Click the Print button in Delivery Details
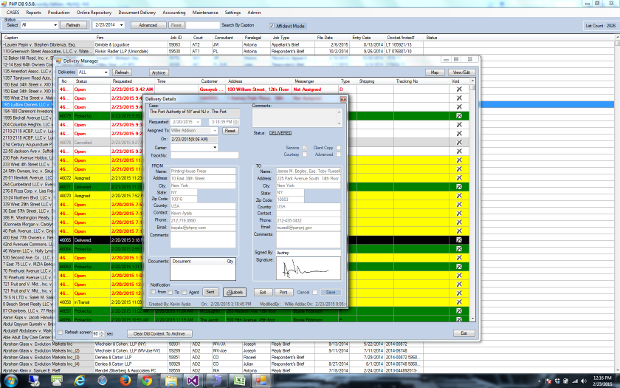 284,292
